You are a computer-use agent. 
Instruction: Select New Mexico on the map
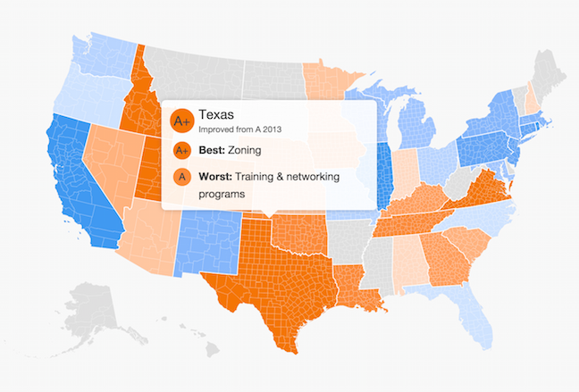coord(206,244)
